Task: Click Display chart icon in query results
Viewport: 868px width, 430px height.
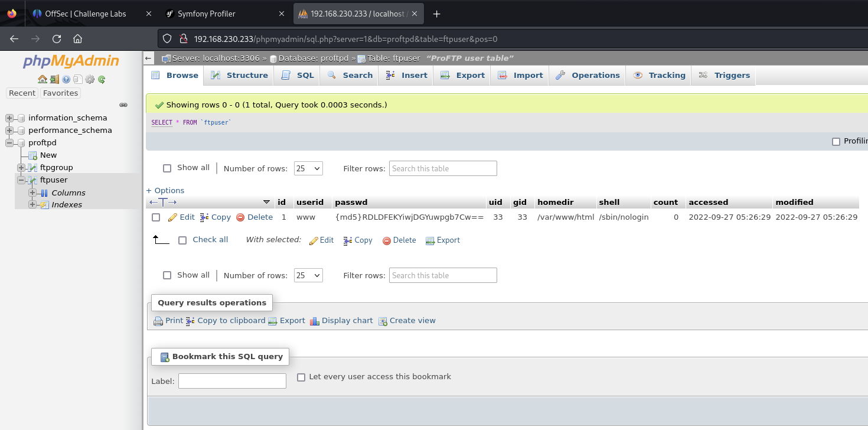Action: pos(315,321)
